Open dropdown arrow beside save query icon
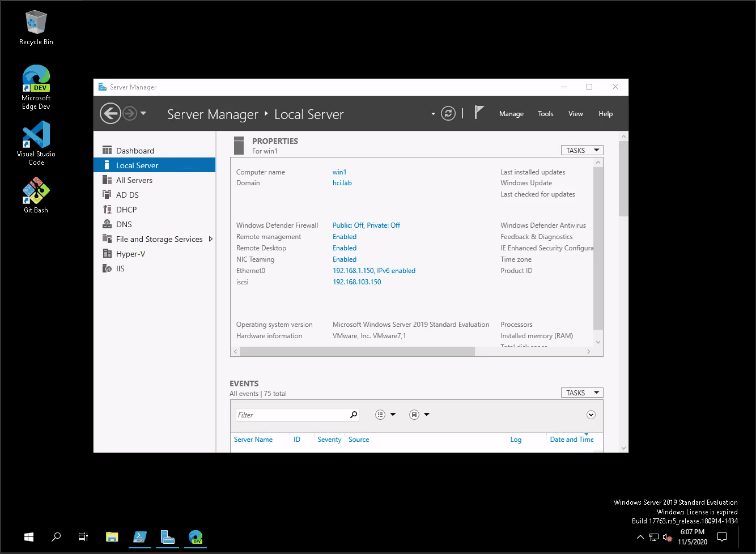 (x=427, y=415)
